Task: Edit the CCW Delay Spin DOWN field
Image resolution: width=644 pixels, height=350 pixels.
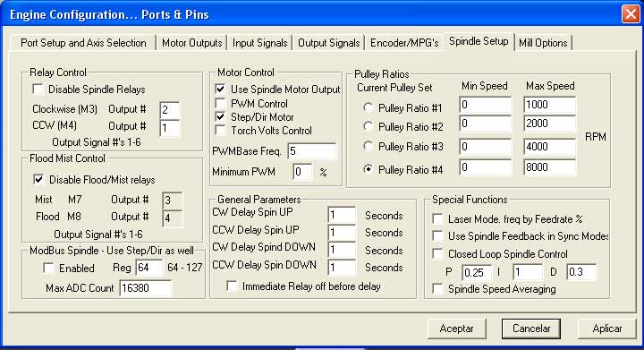Action: pyautogui.click(x=342, y=268)
